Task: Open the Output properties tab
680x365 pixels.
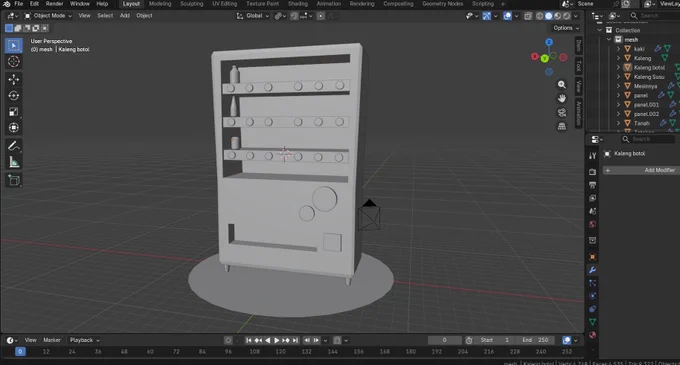Action: tap(592, 185)
